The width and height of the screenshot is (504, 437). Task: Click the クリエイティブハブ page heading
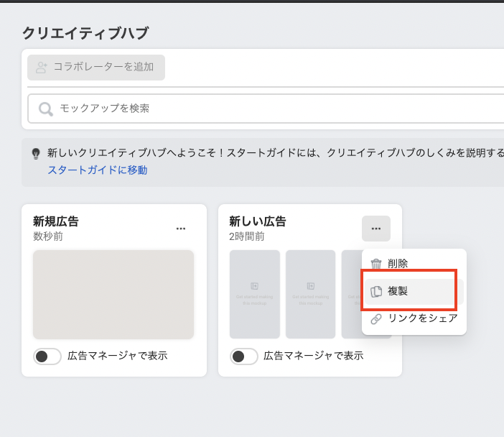click(x=85, y=33)
